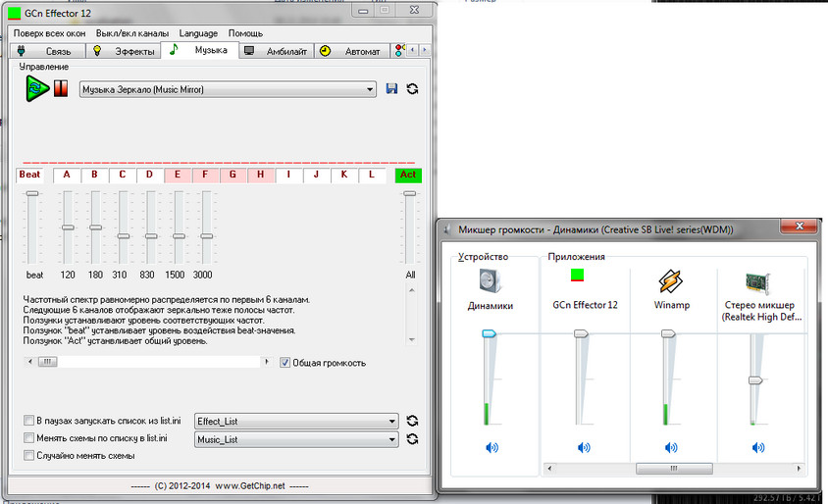Switch to the Эффекты tab
The width and height of the screenshot is (828, 504).
(x=127, y=50)
